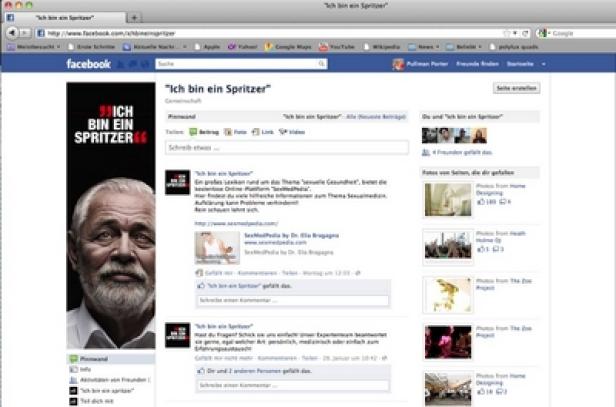Select the 'Ich bin ein Spritzer' browser tab
Image resolution: width=616 pixels, height=407 pixels.
click(x=65, y=18)
